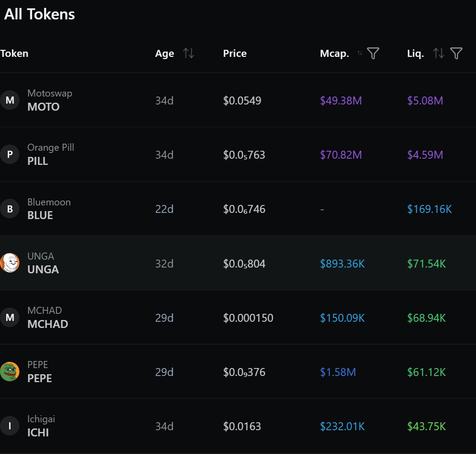Click the Token column header
Image resolution: width=476 pixels, height=454 pixels.
coord(14,53)
